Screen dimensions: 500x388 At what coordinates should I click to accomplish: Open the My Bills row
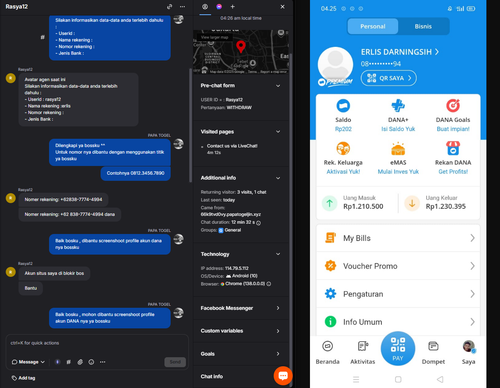coord(398,238)
